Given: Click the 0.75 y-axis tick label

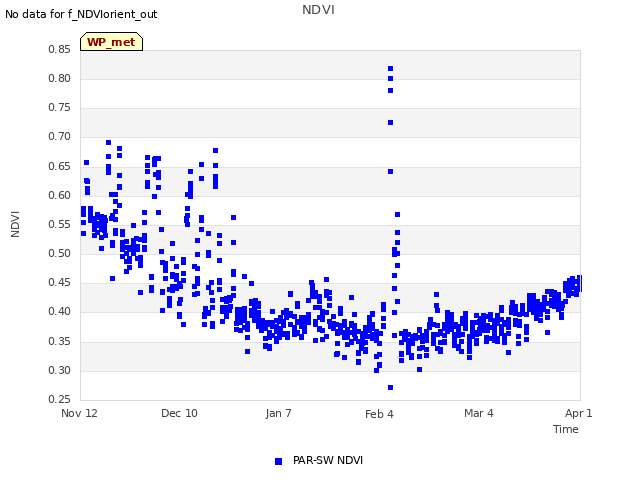Looking at the screenshot, I should 59,107.
